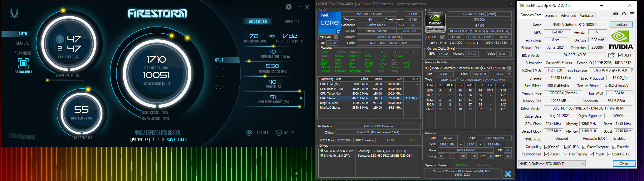Viewport: 644px width, 181px height.
Task: Toggle the Vulkan checkbox
Action: click(546, 154)
